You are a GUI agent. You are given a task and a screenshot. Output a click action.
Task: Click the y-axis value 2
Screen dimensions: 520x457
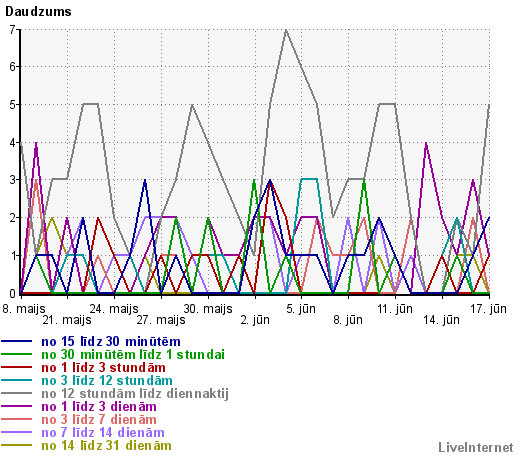[x=13, y=218]
